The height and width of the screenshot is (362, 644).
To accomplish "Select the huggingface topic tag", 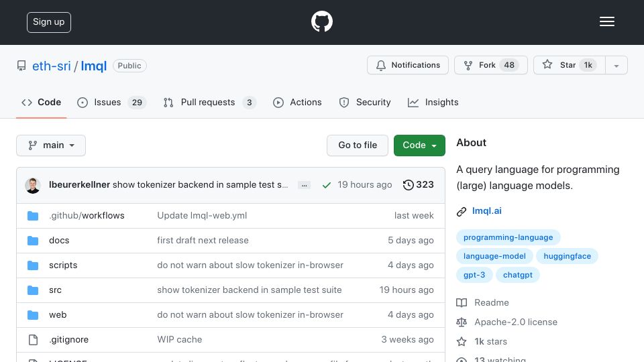I will (568, 256).
